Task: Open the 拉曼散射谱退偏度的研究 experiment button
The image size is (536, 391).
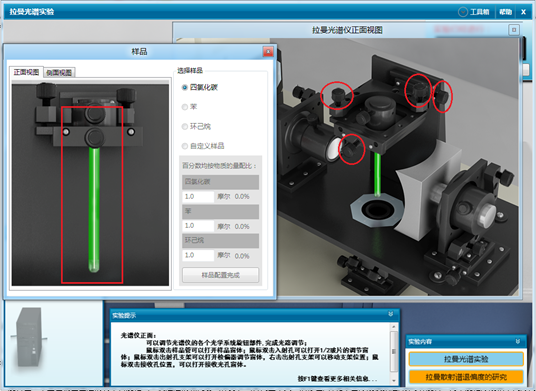Action: 466,377
